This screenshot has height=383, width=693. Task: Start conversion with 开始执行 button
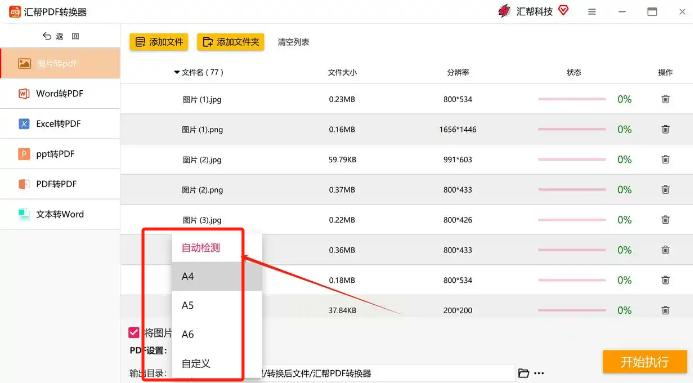click(x=644, y=362)
